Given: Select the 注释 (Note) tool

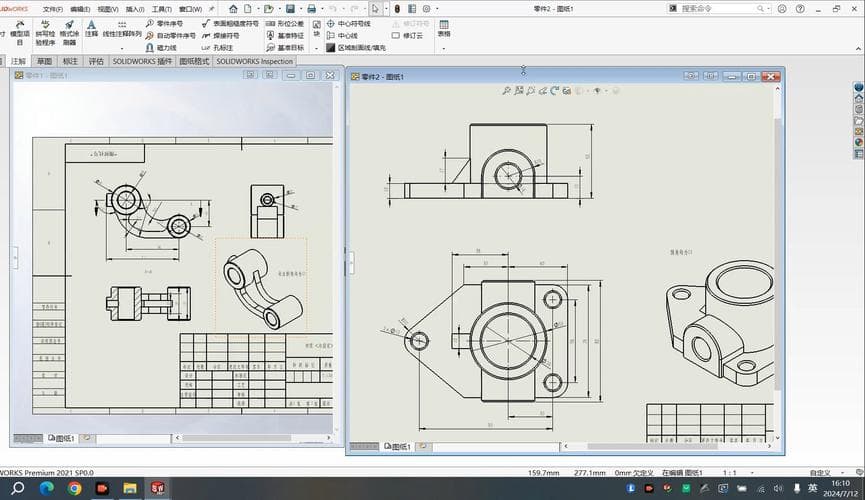Looking at the screenshot, I should tap(92, 29).
